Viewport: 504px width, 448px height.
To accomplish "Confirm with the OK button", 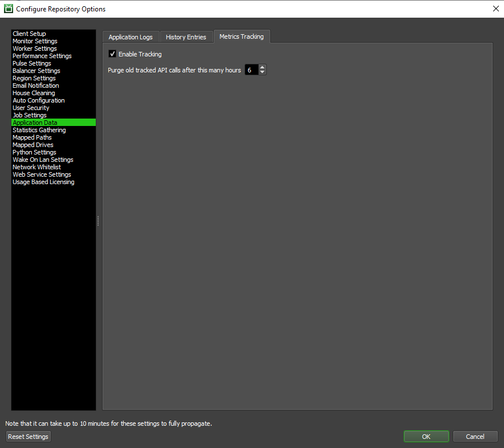I will (x=426, y=437).
